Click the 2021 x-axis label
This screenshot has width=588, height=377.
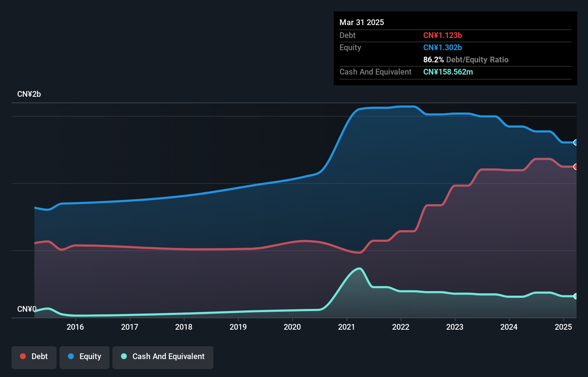click(347, 327)
